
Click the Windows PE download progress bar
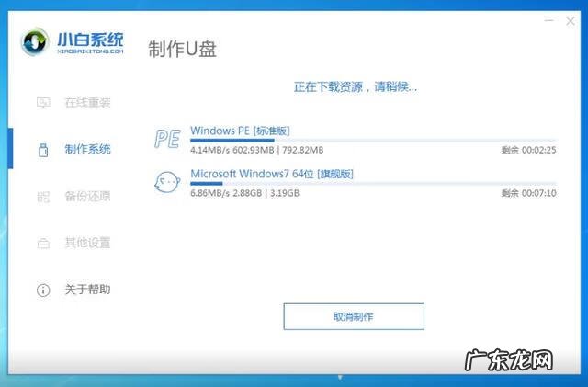[373, 141]
